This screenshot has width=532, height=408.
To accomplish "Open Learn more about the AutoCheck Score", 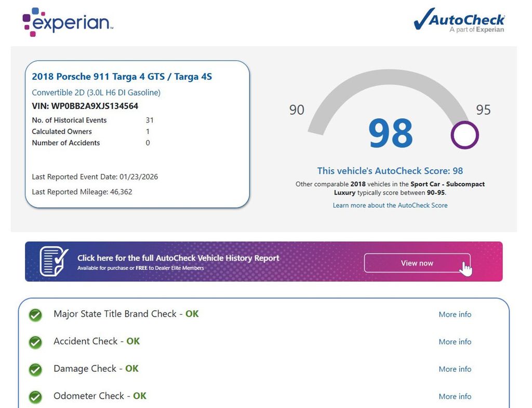I will pos(390,205).
